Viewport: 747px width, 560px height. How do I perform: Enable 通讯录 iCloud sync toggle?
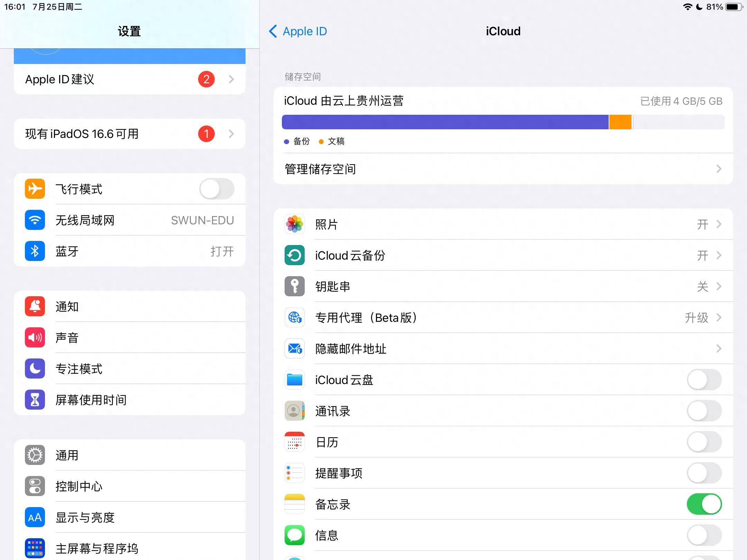tap(707, 411)
